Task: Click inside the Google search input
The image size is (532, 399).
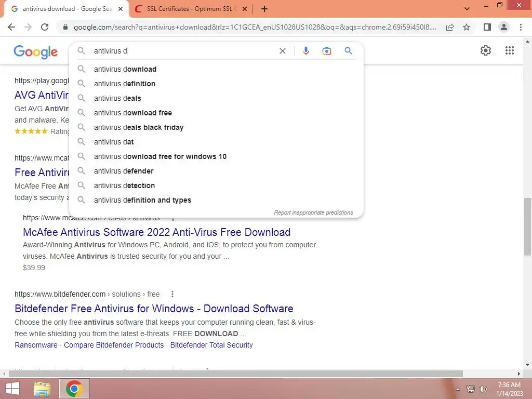Action: tap(183, 51)
